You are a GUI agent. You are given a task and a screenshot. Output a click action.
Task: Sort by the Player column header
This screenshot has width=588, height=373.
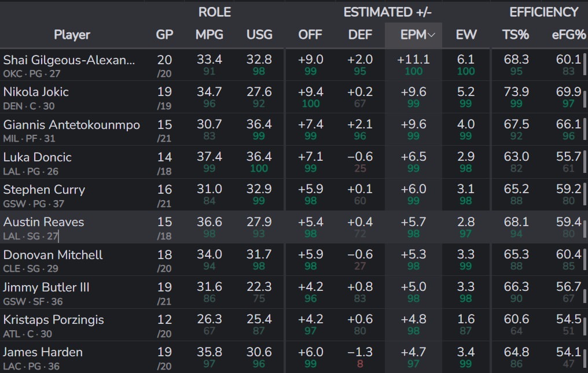click(x=72, y=35)
